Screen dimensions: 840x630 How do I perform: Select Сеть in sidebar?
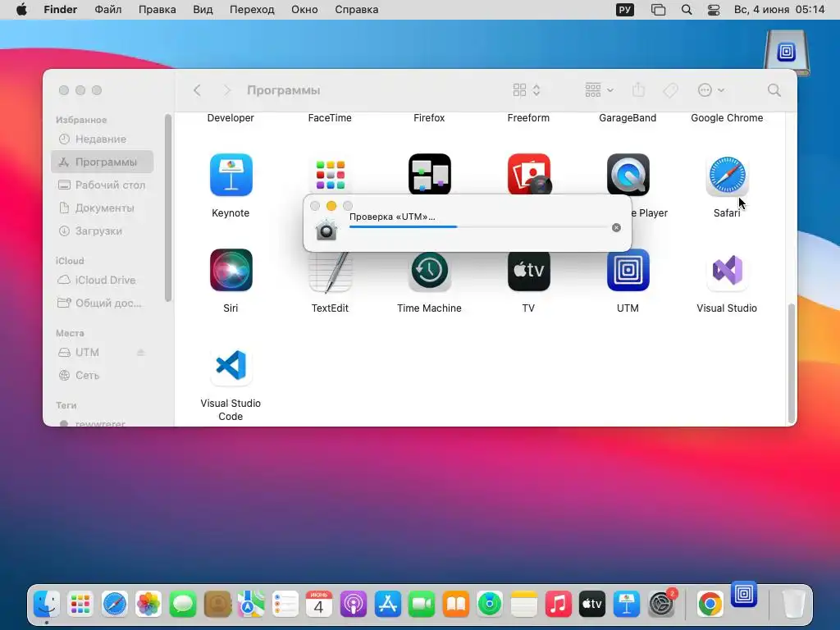pyautogui.click(x=103, y=375)
